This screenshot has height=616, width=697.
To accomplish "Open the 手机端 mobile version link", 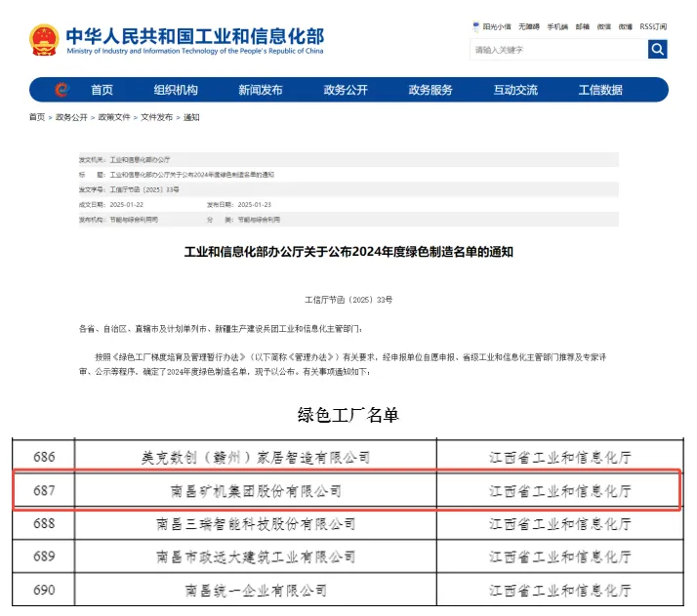I will click(x=557, y=27).
